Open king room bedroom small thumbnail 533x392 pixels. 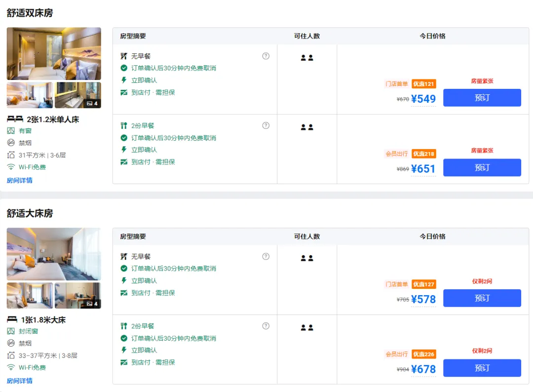pyautogui.click(x=30, y=295)
